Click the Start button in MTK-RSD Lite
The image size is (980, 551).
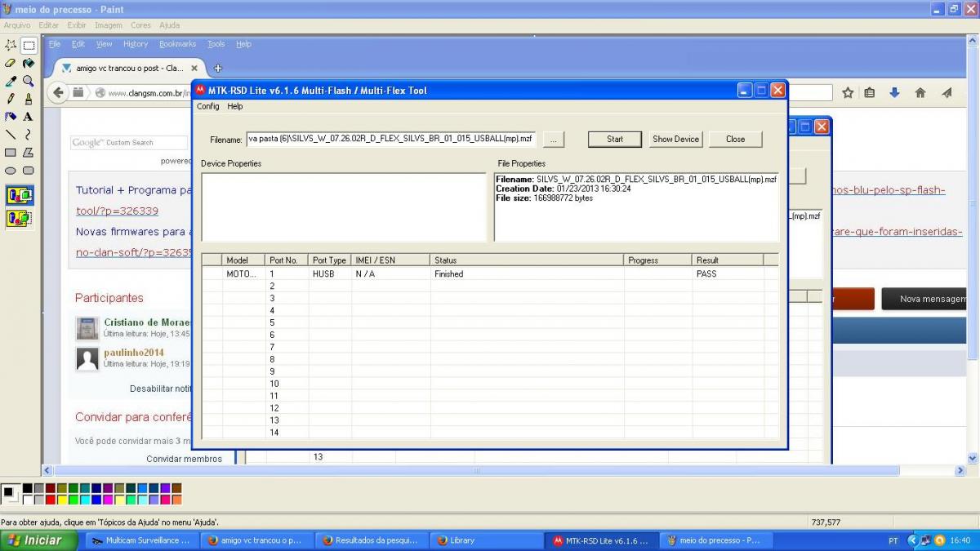tap(615, 139)
